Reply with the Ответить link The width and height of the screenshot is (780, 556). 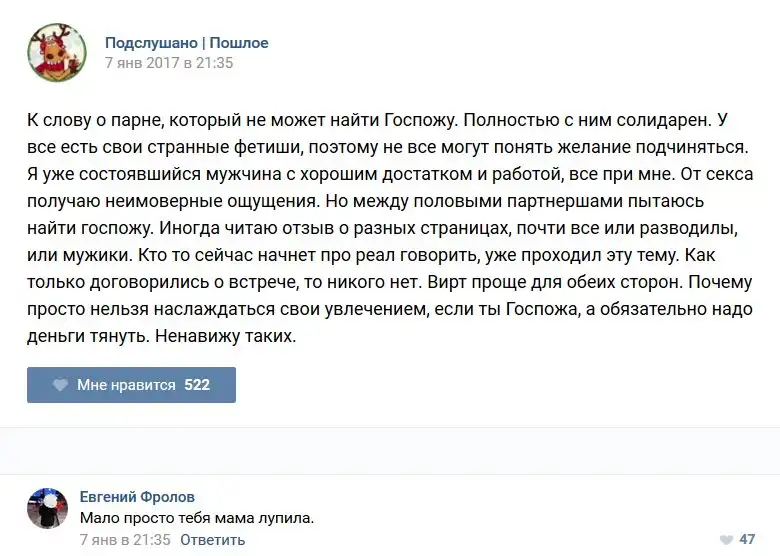213,540
